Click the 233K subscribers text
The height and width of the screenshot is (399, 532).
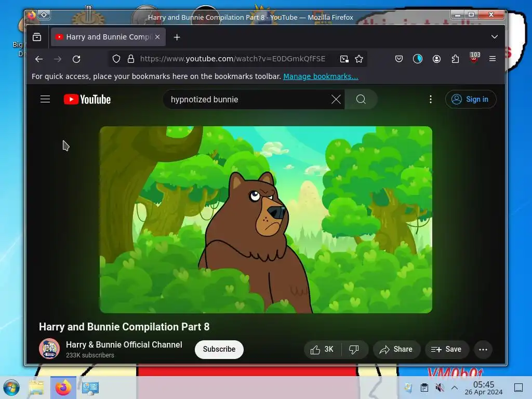90,355
